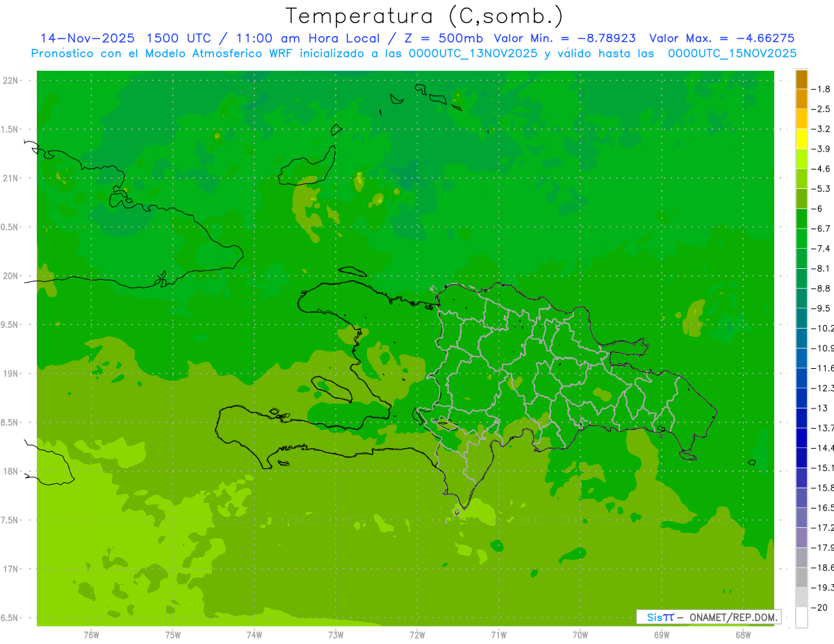Screen dimensions: 834x644
Task: Click the 22N latitude axis label
Action: click(x=11, y=81)
